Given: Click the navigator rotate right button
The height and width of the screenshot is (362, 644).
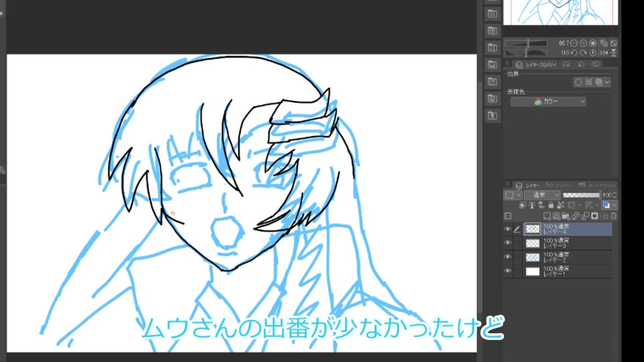Looking at the screenshot, I should click(x=583, y=53).
